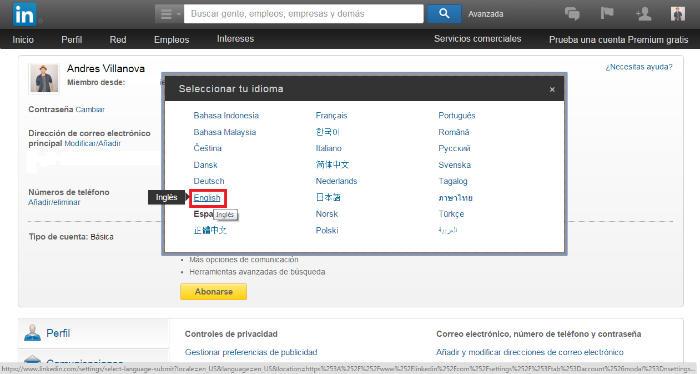Open the search category dropdown
This screenshot has width=700, height=374.
pos(169,14)
